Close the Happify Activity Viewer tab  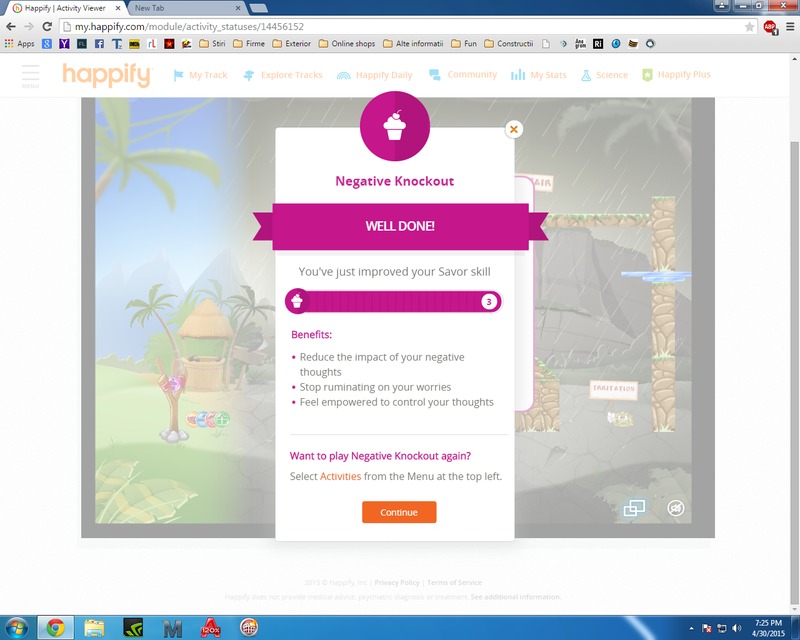click(118, 8)
